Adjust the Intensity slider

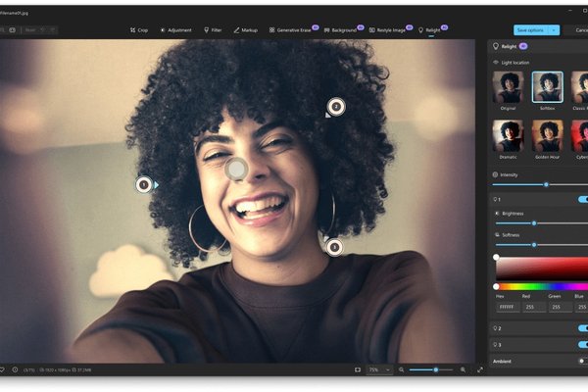click(x=546, y=184)
